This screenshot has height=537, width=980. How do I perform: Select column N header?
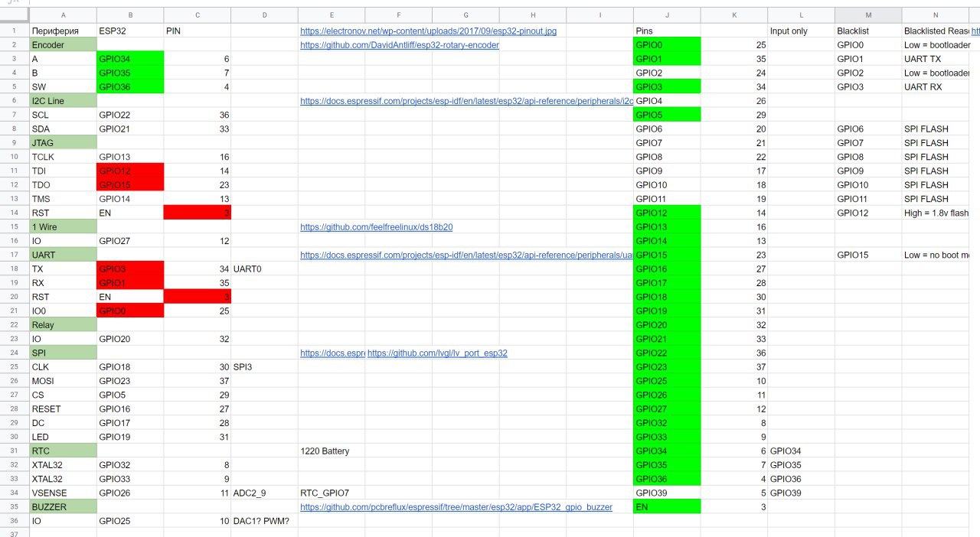point(936,15)
